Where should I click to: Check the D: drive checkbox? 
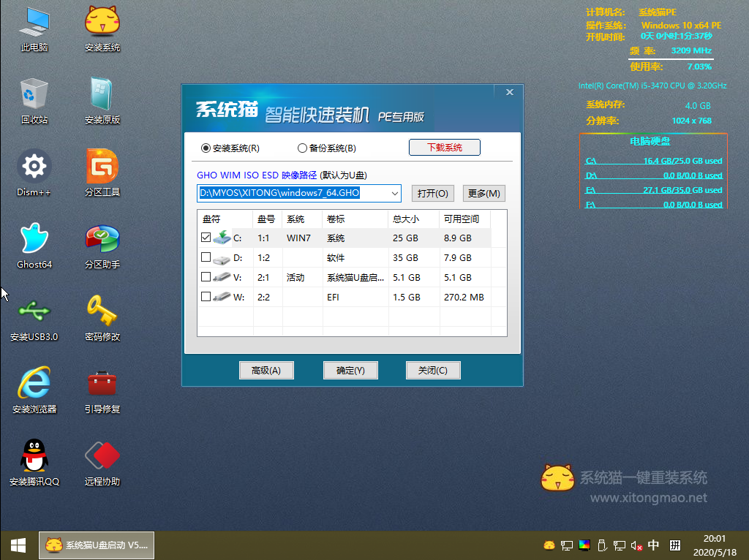coord(206,257)
